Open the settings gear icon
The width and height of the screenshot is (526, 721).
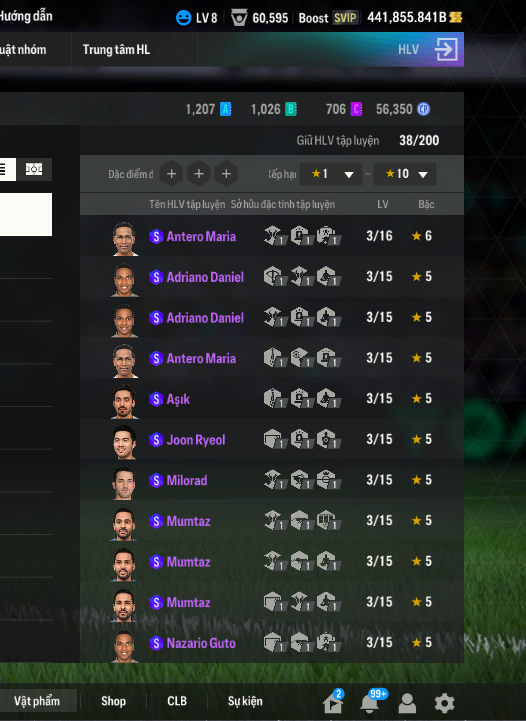tap(444, 703)
